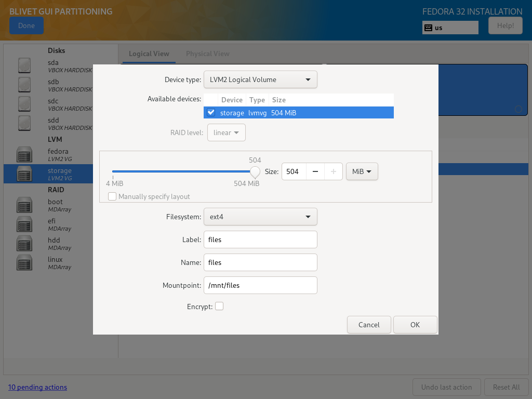Viewport: 532px width, 399px height.
Task: Open the MiB size unit dropdown
Action: pos(362,171)
